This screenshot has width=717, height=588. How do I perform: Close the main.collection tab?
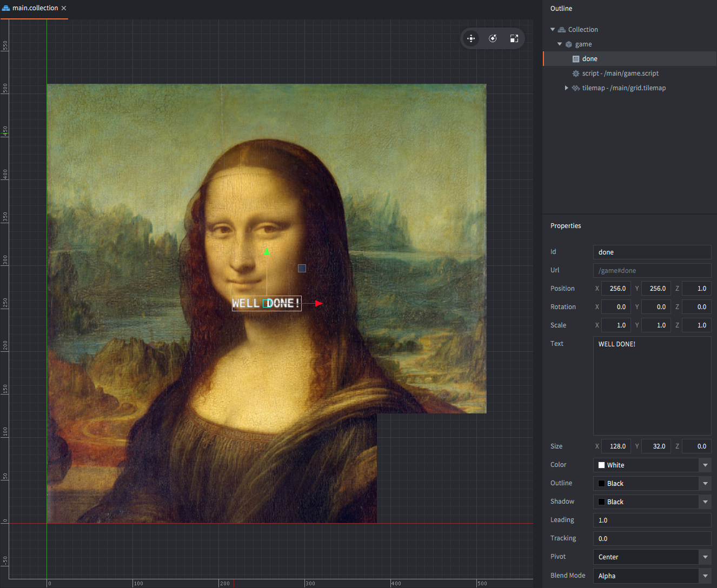click(x=64, y=8)
